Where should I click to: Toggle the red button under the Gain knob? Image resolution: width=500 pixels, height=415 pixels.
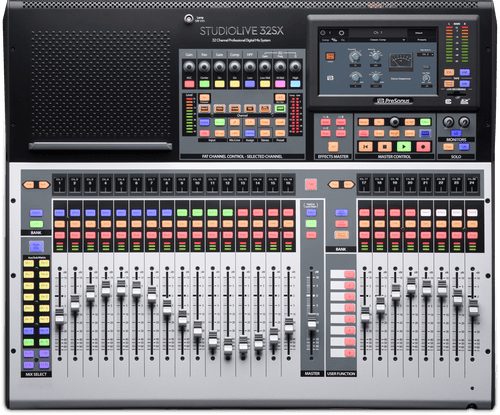click(x=189, y=84)
